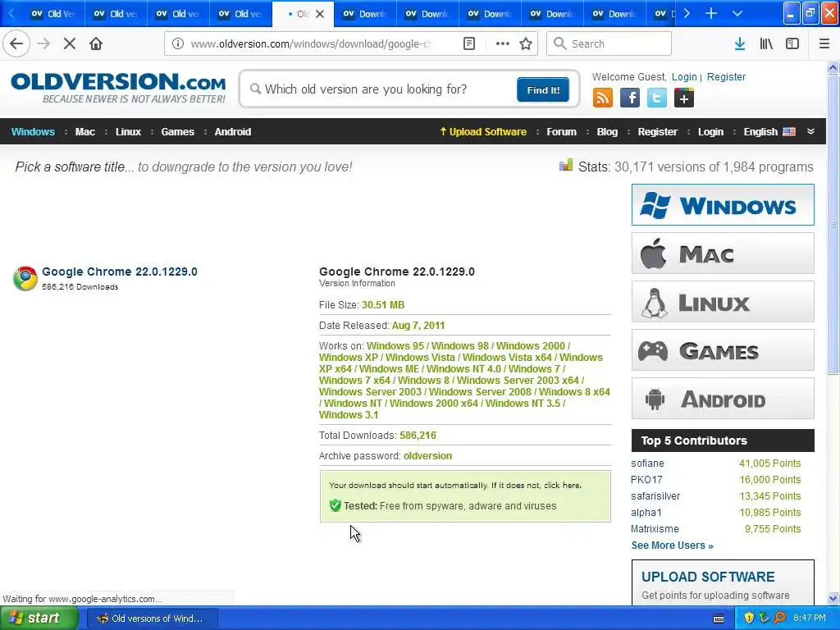Focus the browser Search box
This screenshot has width=840, height=630.
point(609,43)
